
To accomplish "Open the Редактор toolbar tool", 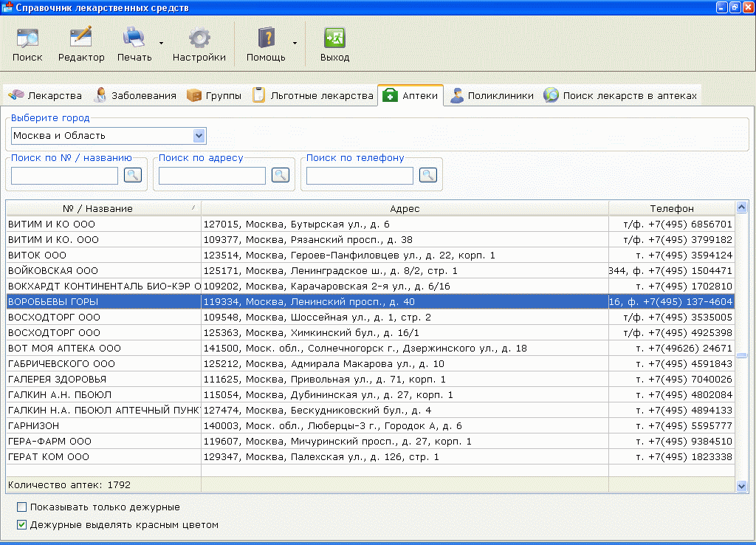I will pos(81,45).
